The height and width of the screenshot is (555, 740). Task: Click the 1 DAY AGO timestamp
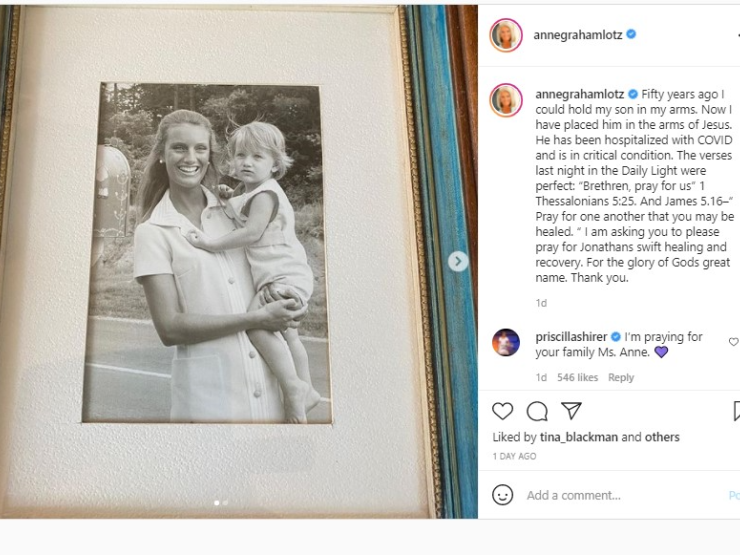pyautogui.click(x=514, y=456)
